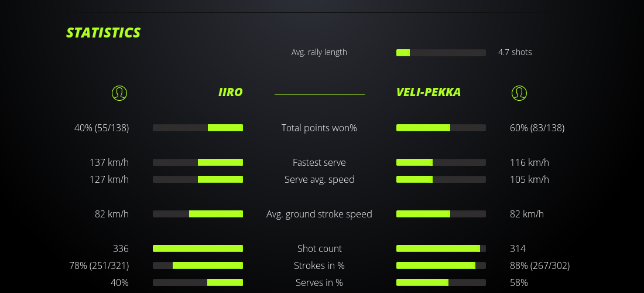Click the VELI-PEKKA player name
The image size is (644, 293).
click(428, 93)
